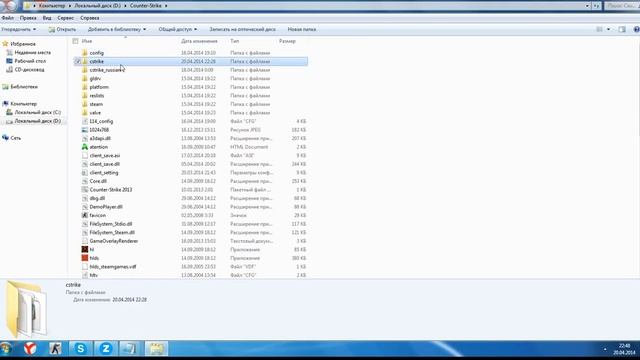
Task: Click the large cstrike folder preview thumbnail
Action: (x=27, y=308)
